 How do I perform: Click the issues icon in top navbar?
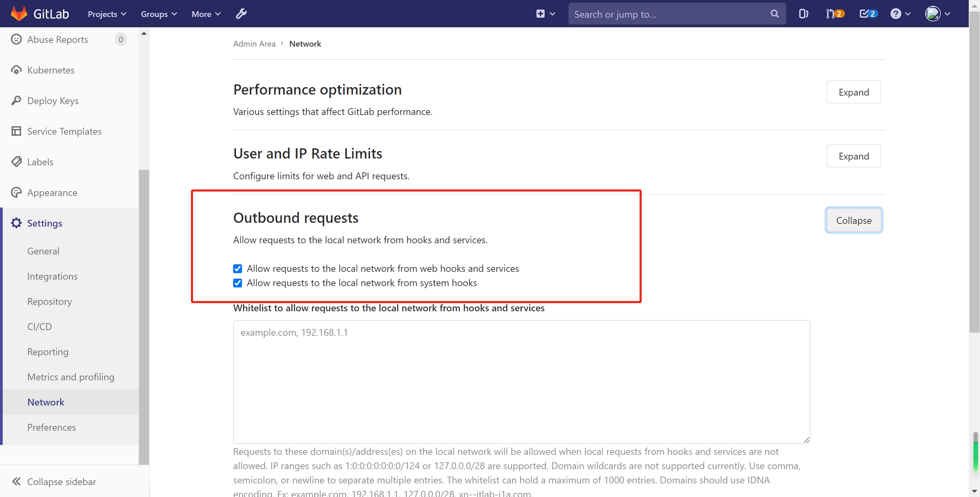click(803, 14)
